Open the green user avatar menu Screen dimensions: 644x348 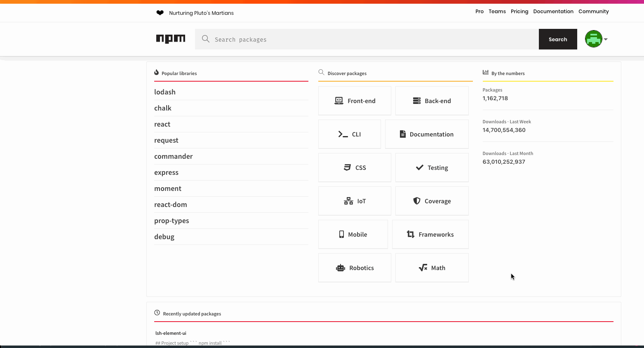tap(594, 39)
